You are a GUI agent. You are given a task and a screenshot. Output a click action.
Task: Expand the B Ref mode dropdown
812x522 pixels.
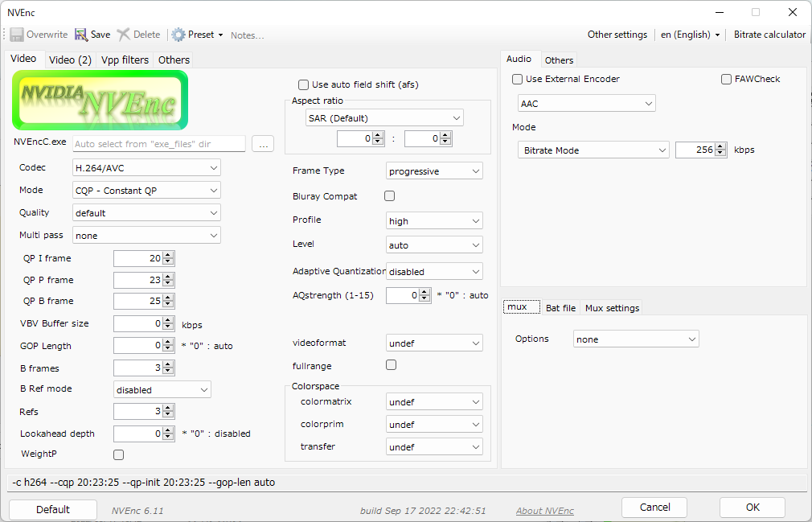[x=162, y=389]
